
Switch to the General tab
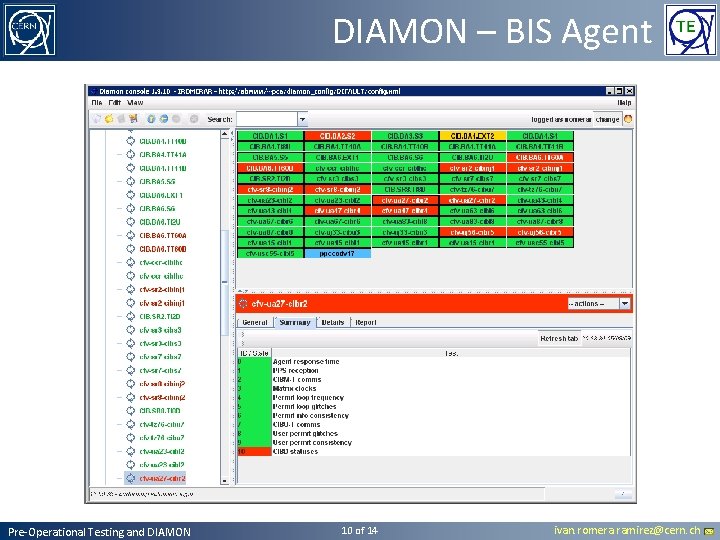(254, 322)
